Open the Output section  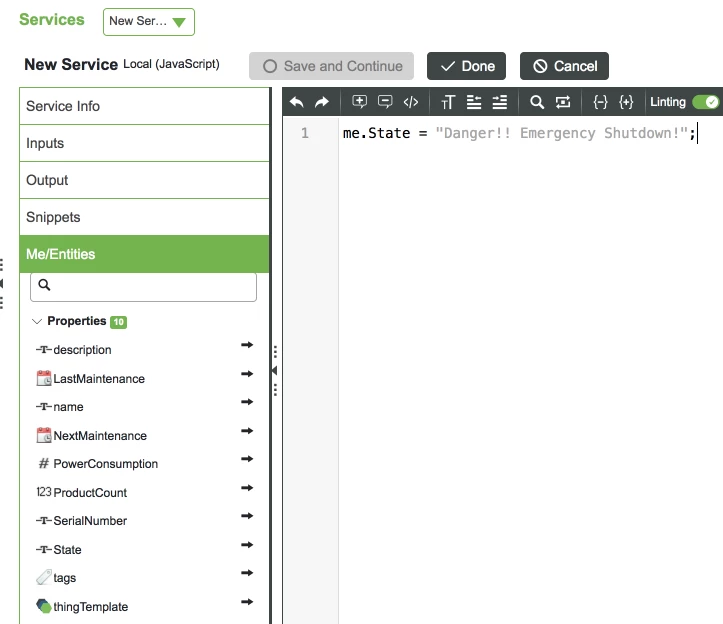[x=144, y=180]
